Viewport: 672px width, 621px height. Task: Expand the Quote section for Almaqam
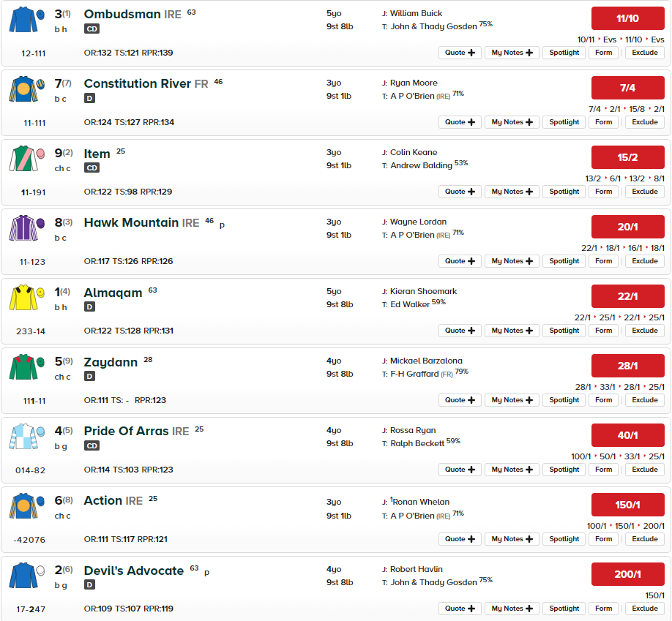pos(460,331)
